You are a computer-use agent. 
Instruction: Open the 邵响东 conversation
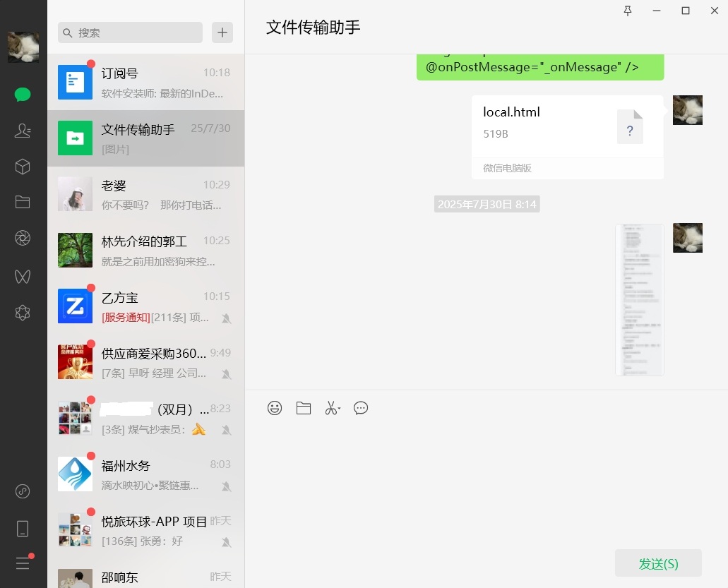[x=145, y=574]
